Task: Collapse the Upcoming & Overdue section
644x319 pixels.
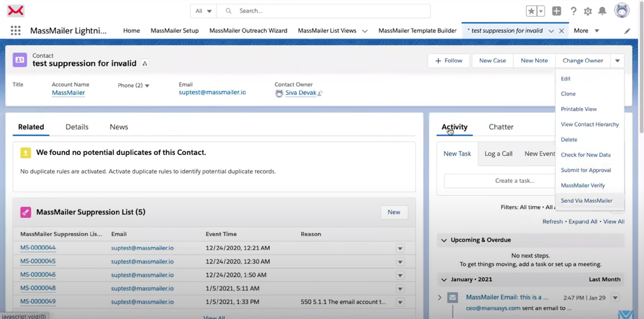Action: 444,240
